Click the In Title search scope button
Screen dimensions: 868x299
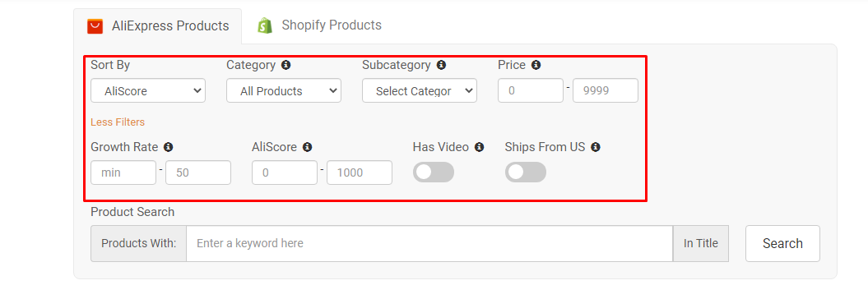tap(700, 243)
